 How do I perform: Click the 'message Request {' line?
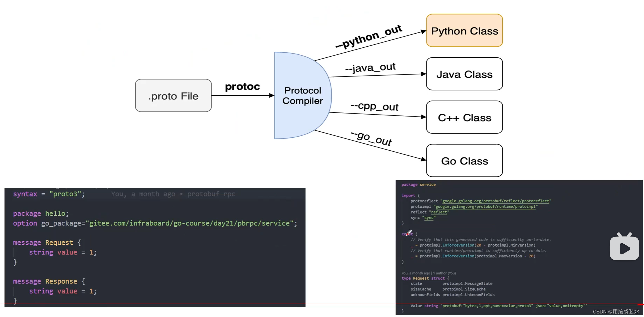(47, 242)
